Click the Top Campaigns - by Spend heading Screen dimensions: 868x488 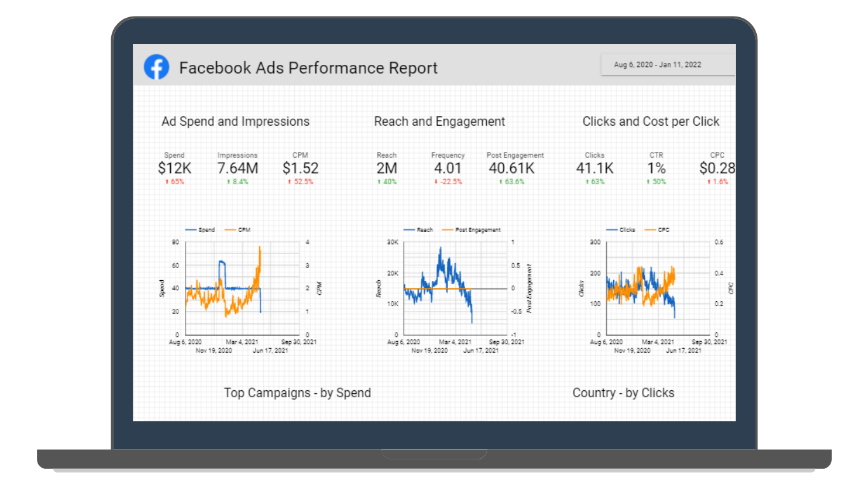pos(299,393)
